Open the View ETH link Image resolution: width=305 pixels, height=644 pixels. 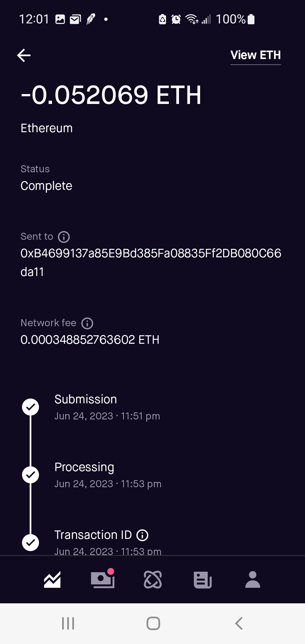pos(255,55)
